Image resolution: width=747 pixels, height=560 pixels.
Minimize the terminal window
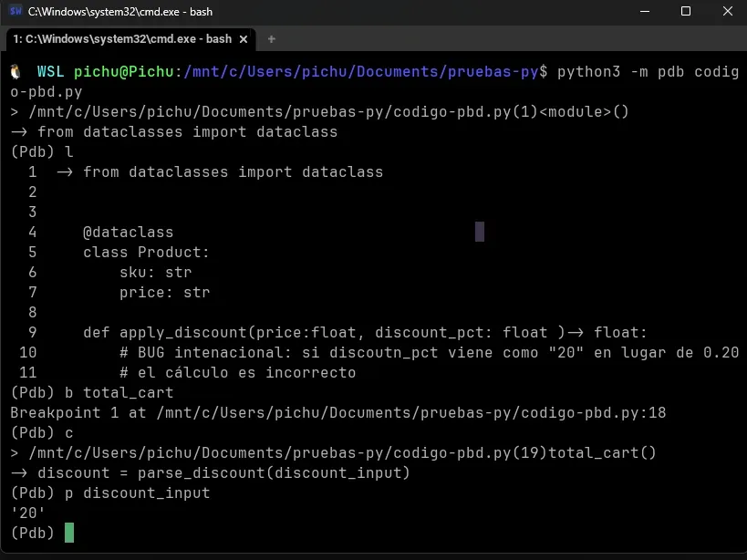[x=644, y=12]
